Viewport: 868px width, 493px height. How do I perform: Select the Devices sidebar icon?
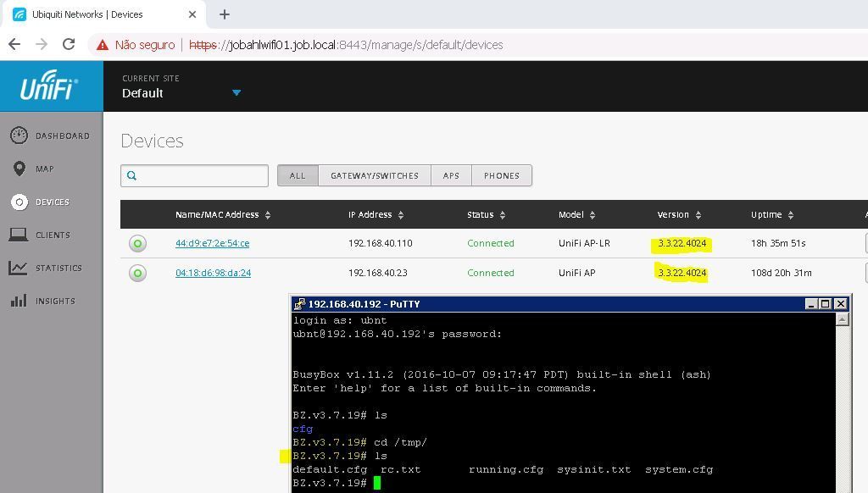point(19,202)
